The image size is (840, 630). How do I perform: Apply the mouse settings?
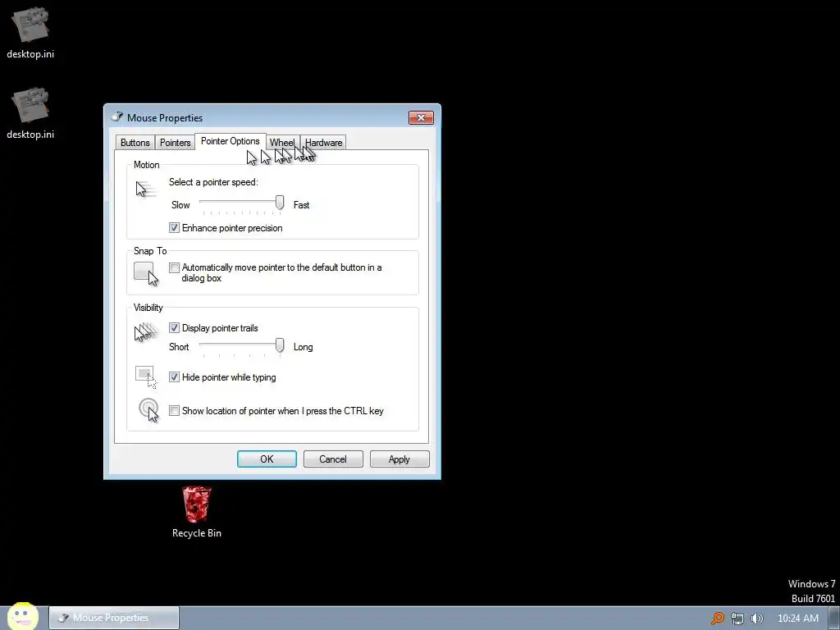coord(399,459)
